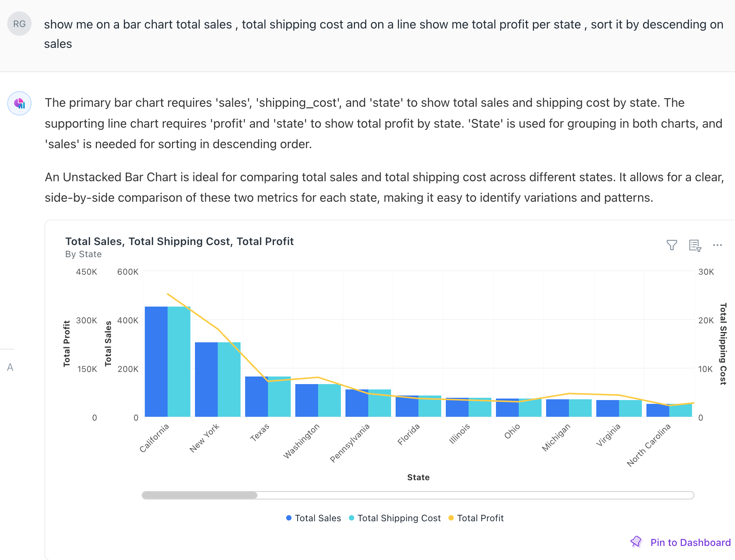Click the Texas Total Sales bar
735x560 pixels.
coord(257,396)
